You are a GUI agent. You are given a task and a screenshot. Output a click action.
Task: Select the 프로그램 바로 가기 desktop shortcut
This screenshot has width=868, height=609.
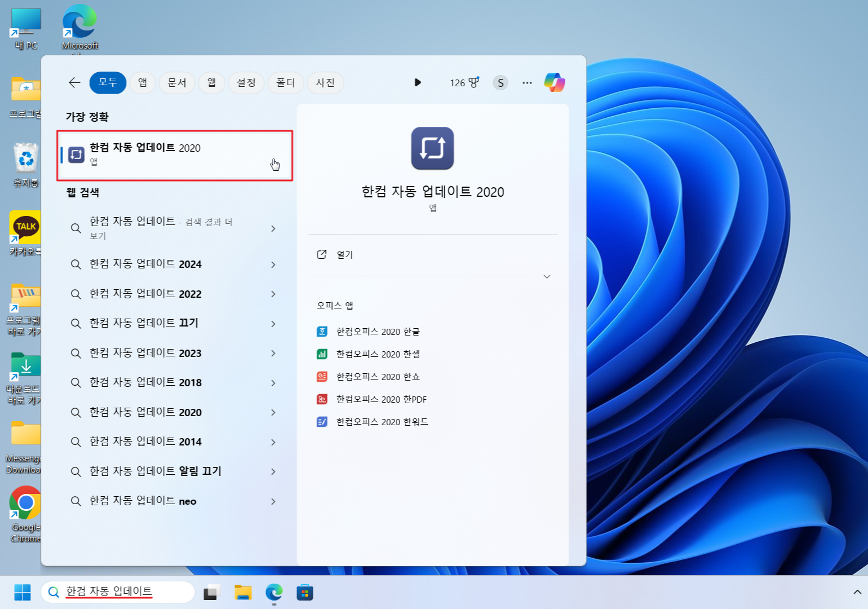pos(24,310)
